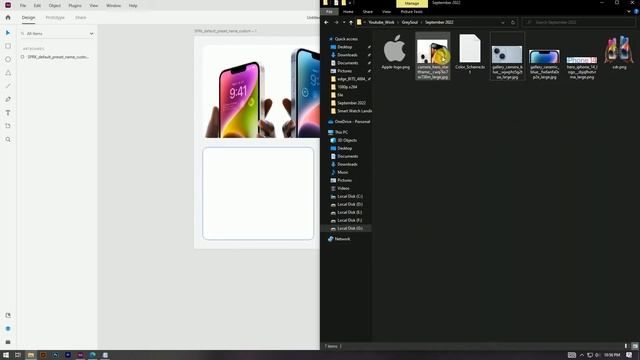Image resolution: width=640 pixels, height=360 pixels.
Task: Select the artboard layer in Layers panel
Action: click(57, 57)
